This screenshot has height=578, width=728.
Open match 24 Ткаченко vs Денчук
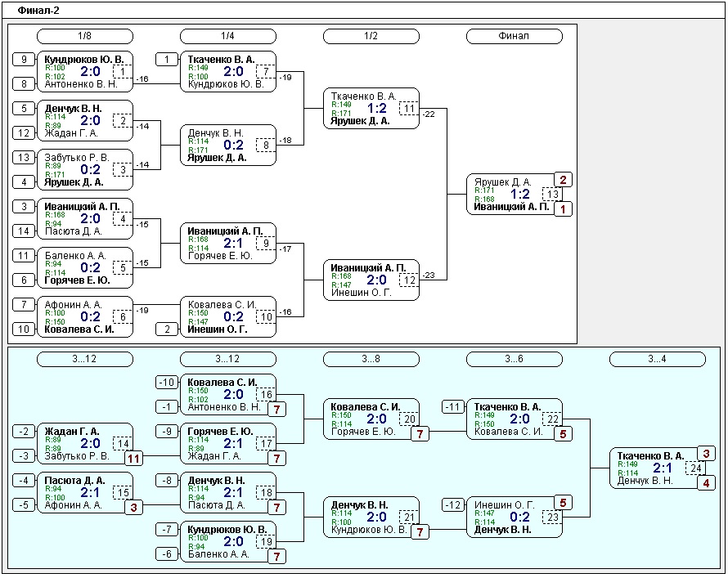click(x=657, y=468)
